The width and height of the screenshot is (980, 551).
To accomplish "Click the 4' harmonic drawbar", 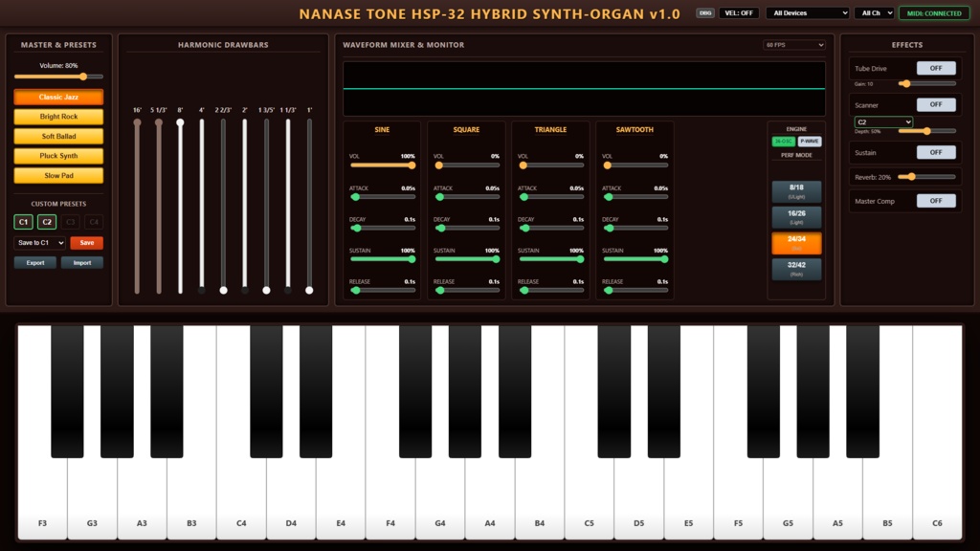I will [201, 207].
